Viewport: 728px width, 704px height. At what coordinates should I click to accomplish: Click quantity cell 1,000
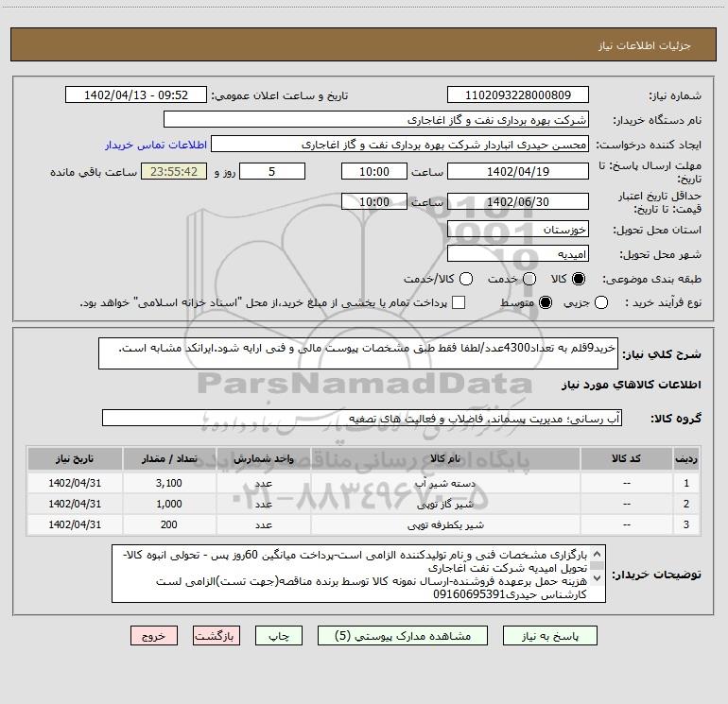[169, 504]
